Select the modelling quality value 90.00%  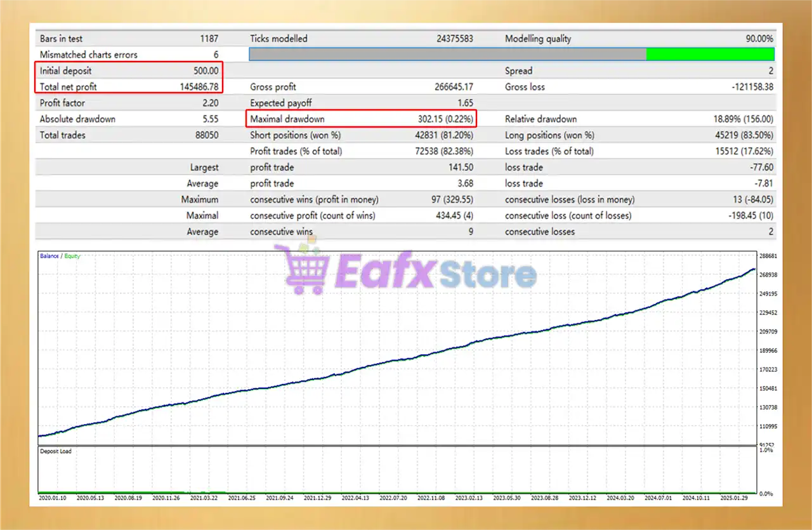click(759, 39)
